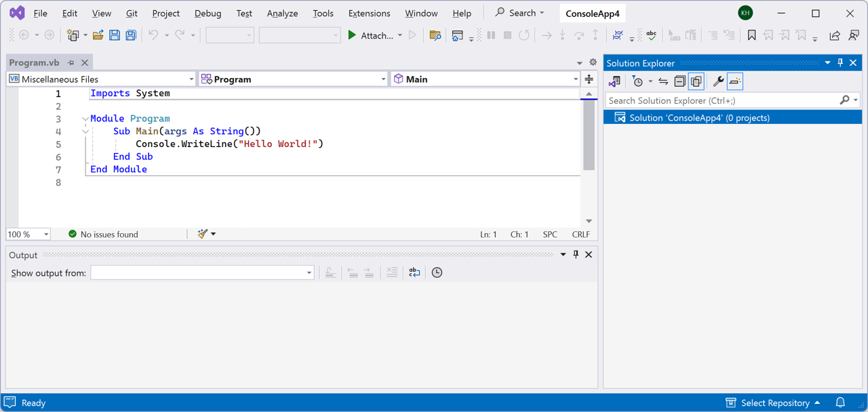
Task: Click the editor vertical scrollbar thumb
Action: 589,135
